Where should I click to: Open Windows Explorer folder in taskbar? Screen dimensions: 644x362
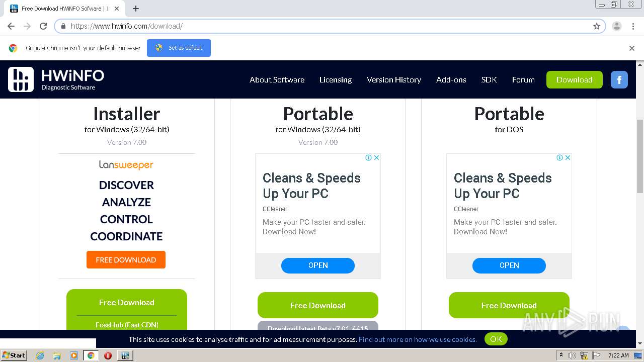click(x=57, y=355)
